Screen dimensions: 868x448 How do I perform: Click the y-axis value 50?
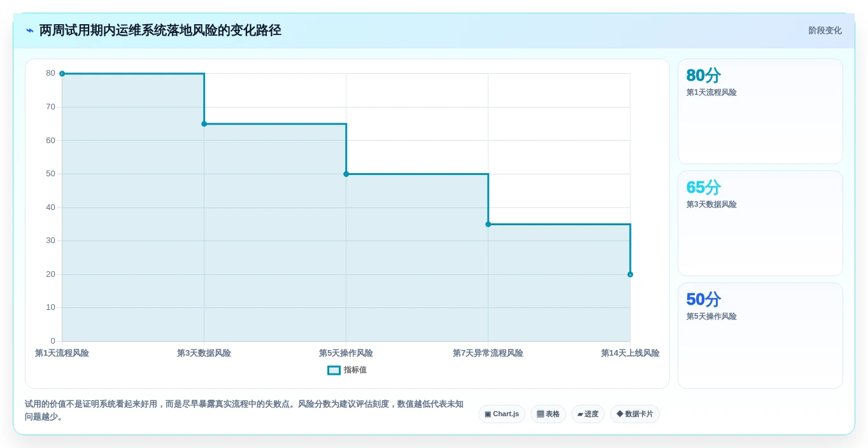[50, 174]
